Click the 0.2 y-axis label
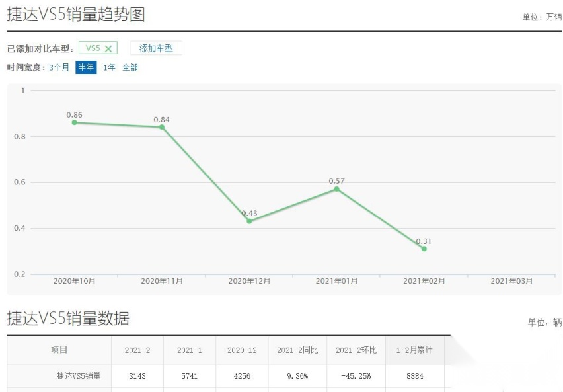Screen dimensions: 563x392 point(20,274)
